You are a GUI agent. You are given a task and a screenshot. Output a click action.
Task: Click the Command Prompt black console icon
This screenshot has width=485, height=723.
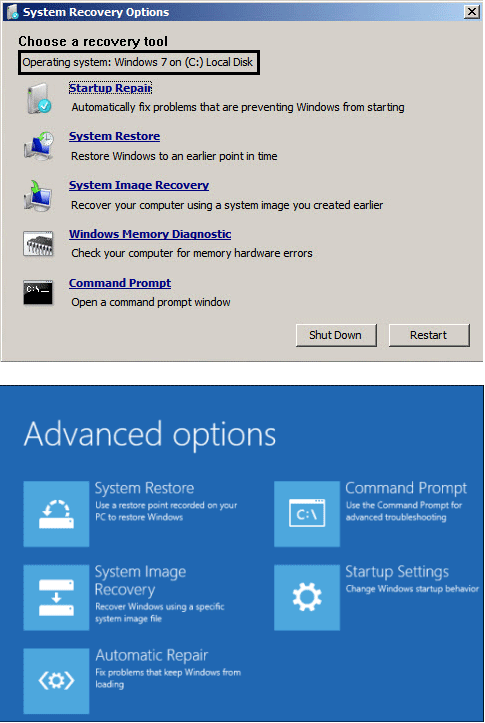coord(38,292)
